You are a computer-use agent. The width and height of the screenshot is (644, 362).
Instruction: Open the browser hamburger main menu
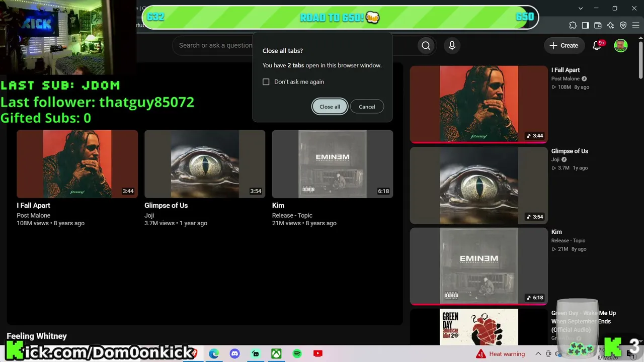(635, 26)
